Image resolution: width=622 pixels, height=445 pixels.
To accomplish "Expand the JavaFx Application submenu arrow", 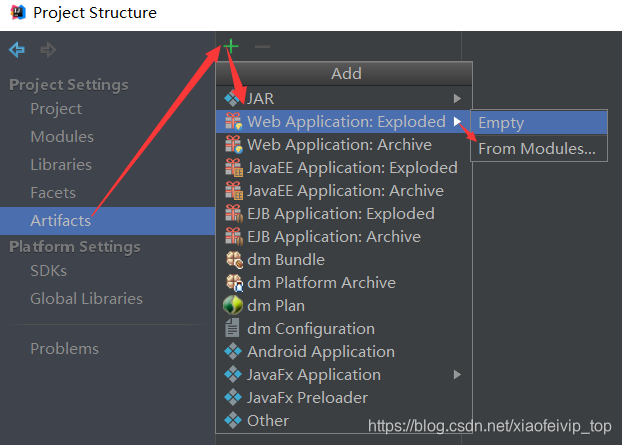I will (x=457, y=374).
